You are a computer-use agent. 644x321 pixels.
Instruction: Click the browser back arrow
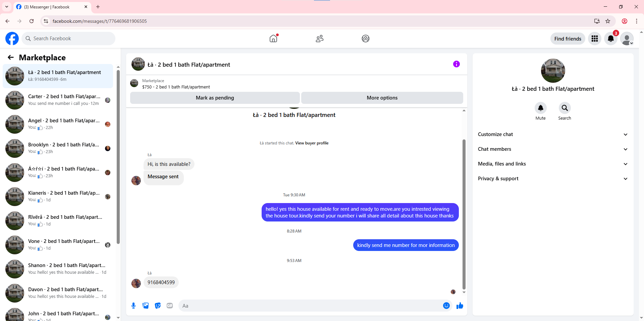click(7, 21)
